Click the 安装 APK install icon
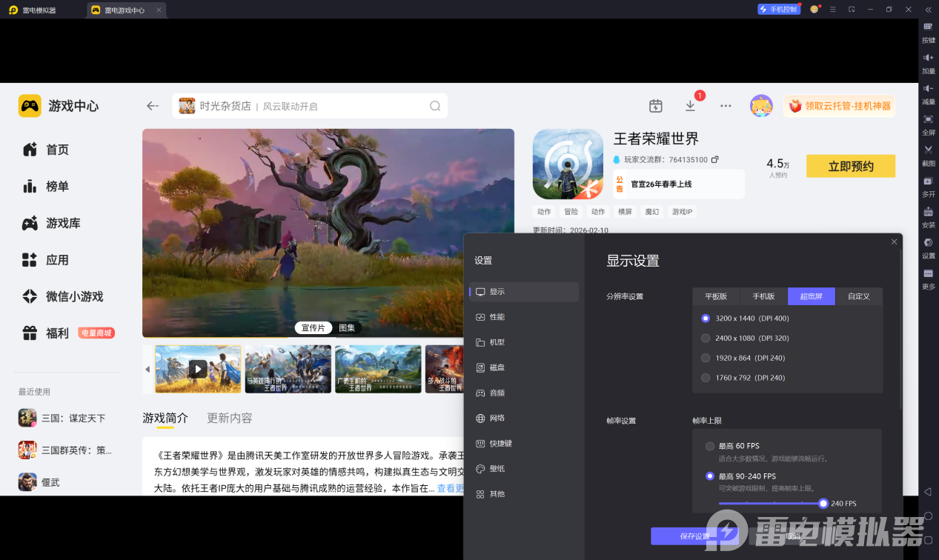Image resolution: width=939 pixels, height=560 pixels. click(928, 218)
